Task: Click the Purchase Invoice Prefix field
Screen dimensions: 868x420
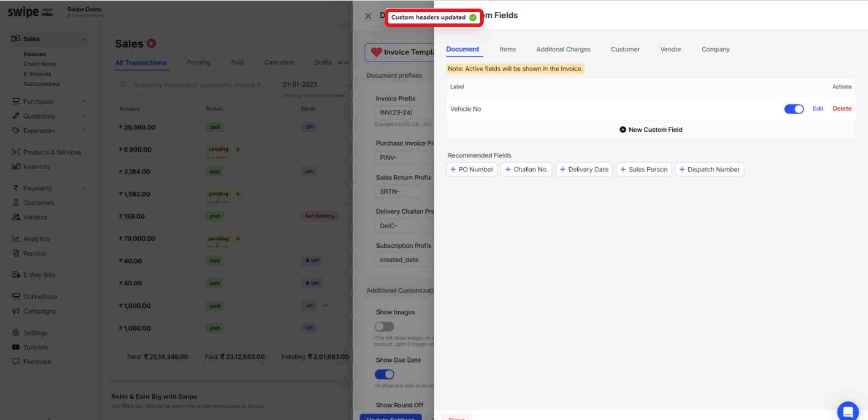Action: (404, 158)
